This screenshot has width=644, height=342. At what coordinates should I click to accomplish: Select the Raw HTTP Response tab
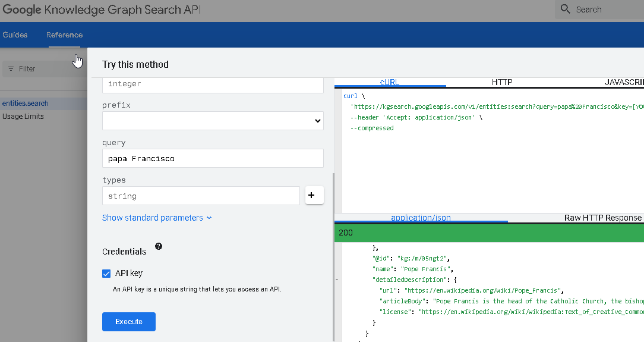tap(603, 218)
